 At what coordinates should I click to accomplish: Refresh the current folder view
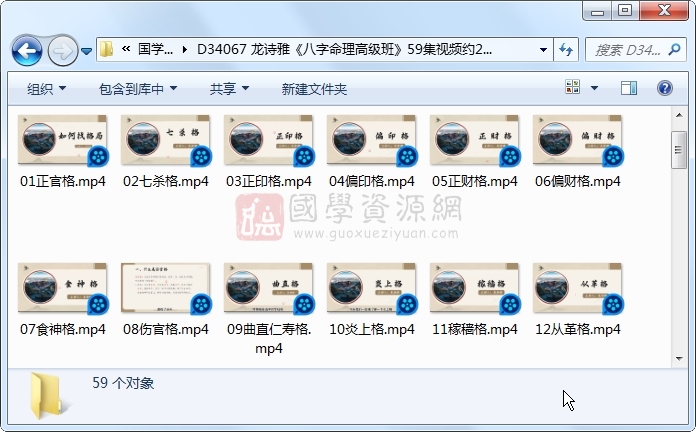(566, 49)
